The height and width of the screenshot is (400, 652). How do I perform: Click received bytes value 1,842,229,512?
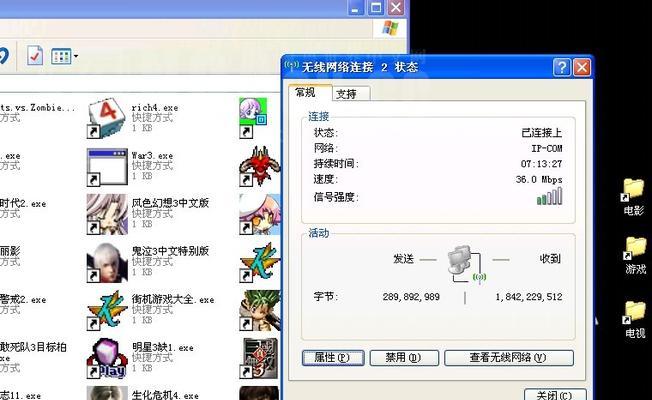(529, 297)
